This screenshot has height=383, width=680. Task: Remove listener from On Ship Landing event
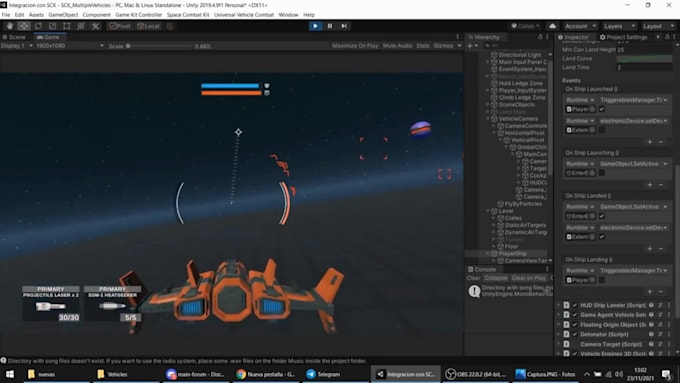(x=661, y=291)
